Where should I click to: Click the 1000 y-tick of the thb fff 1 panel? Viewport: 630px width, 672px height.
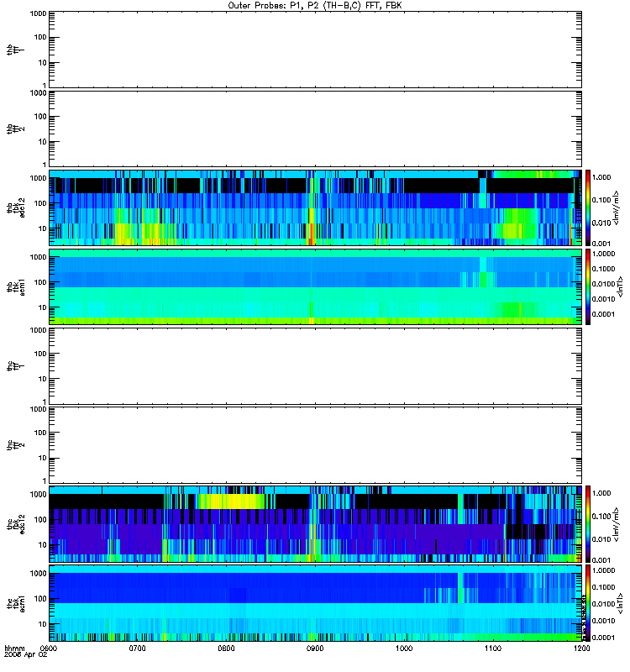point(38,13)
